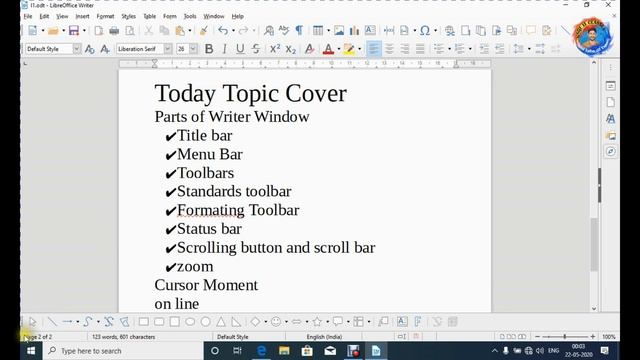Click the Clone Formatting paintbrush icon
Viewport: 640px width, 360px height.
click(x=203, y=31)
